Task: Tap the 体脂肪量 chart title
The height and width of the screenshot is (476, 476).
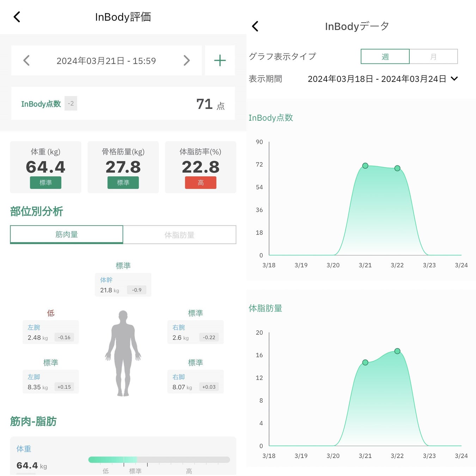Action: point(266,309)
